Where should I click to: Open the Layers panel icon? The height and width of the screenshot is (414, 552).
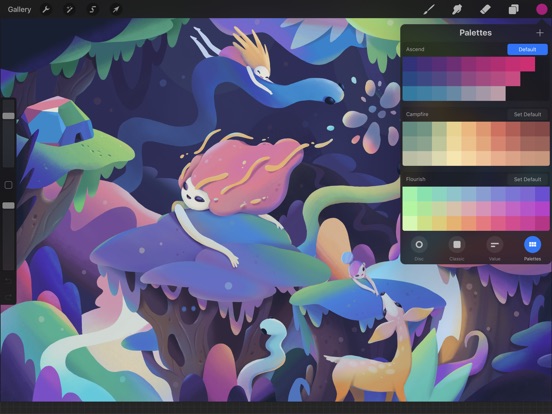(513, 10)
